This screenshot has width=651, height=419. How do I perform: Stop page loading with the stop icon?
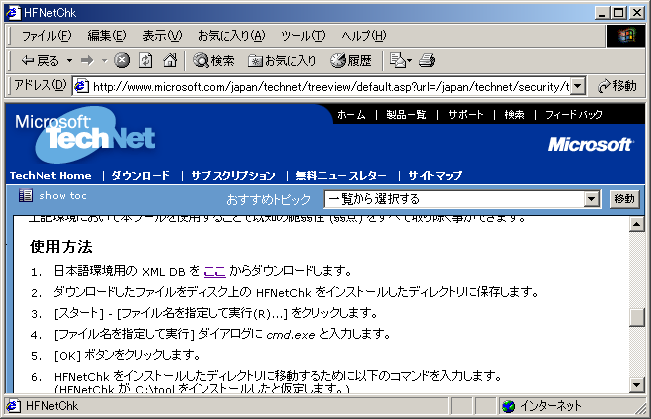pyautogui.click(x=122, y=61)
